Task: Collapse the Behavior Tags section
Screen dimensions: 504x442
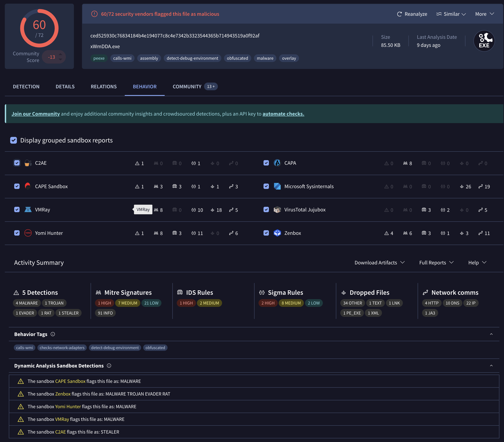Action: click(491, 334)
